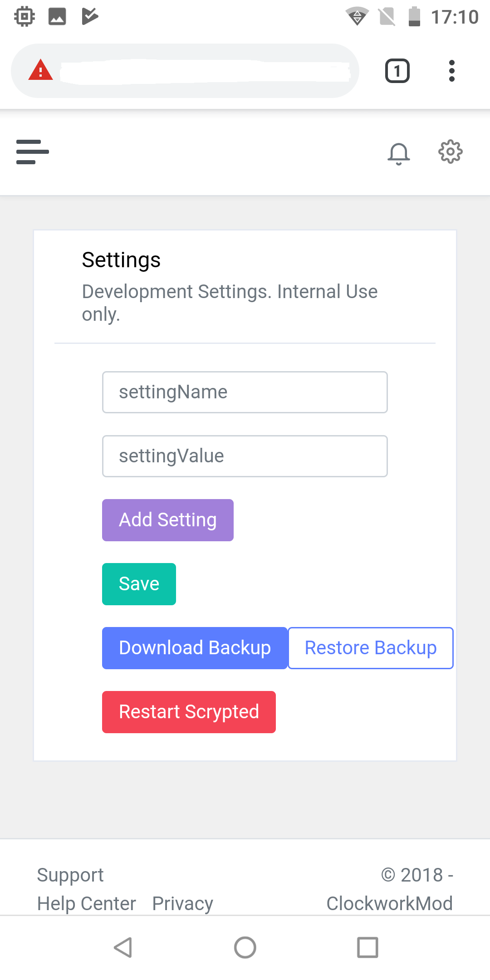Focus the settingName input field
490x980 pixels.
coord(245,392)
